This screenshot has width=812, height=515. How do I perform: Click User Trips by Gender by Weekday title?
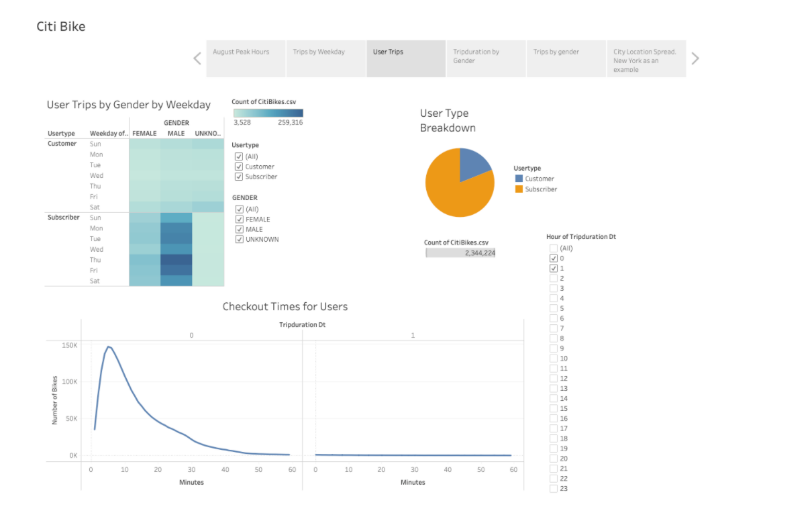tap(129, 105)
